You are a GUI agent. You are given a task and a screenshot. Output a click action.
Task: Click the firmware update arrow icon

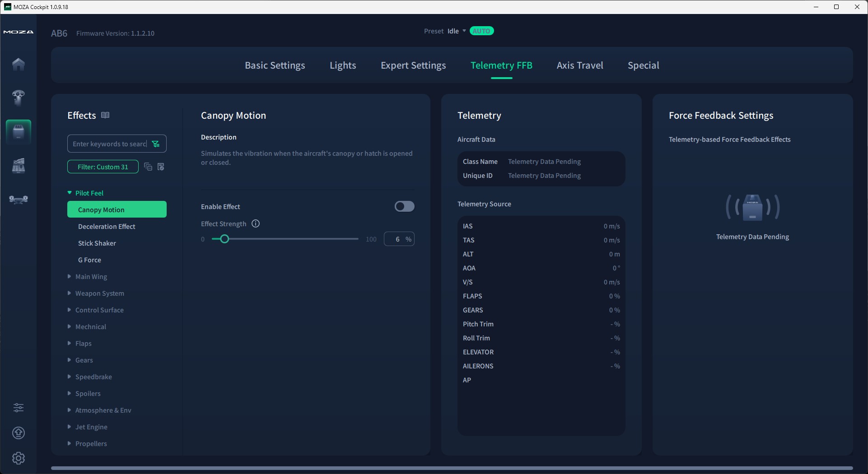[19, 433]
